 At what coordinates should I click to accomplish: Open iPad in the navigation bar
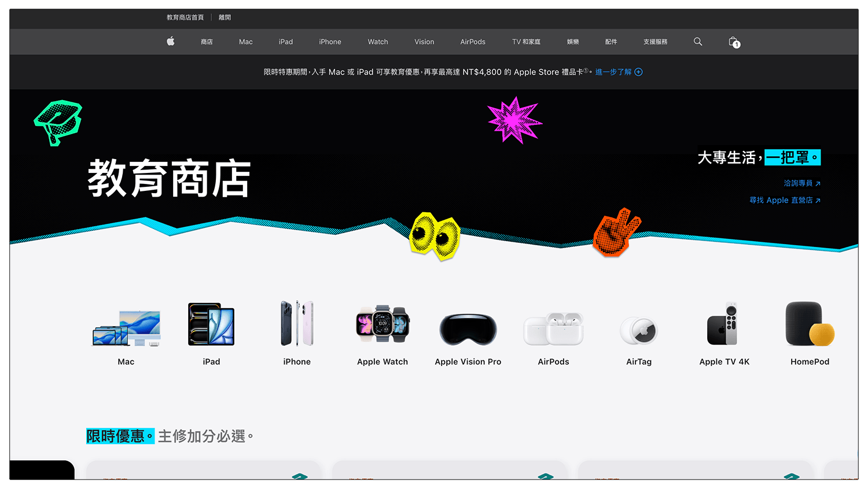[x=286, y=42]
